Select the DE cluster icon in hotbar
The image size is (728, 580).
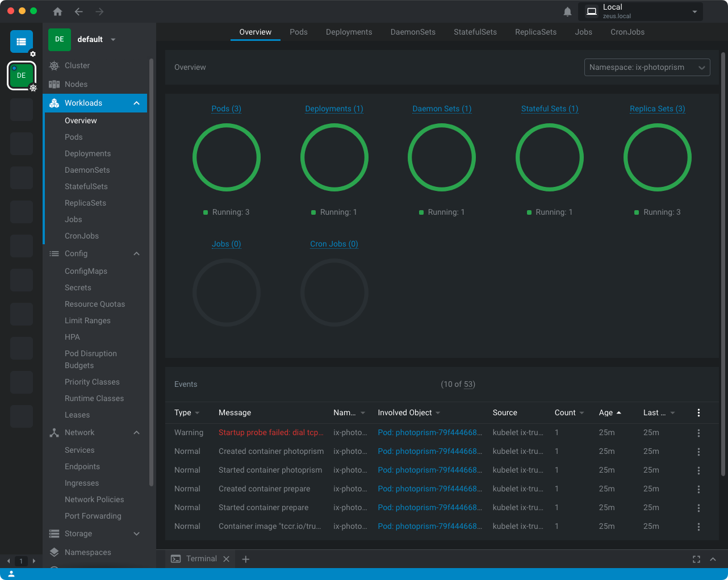pos(22,76)
